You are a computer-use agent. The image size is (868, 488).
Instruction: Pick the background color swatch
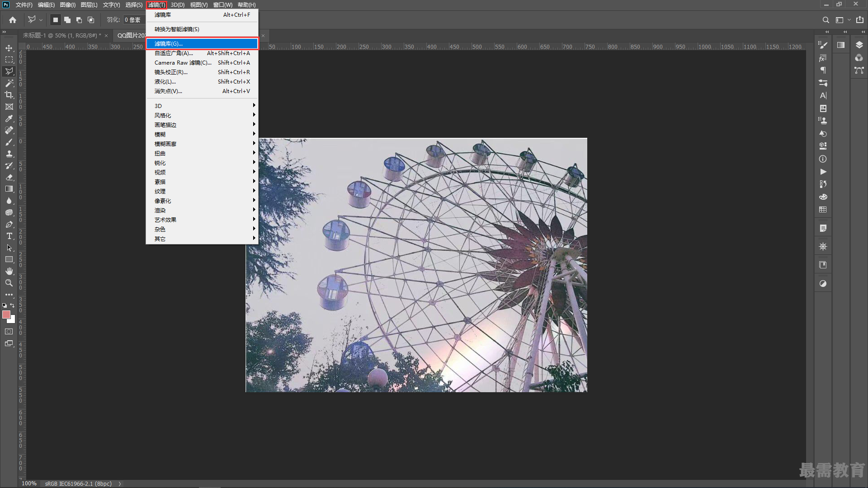pyautogui.click(x=12, y=320)
